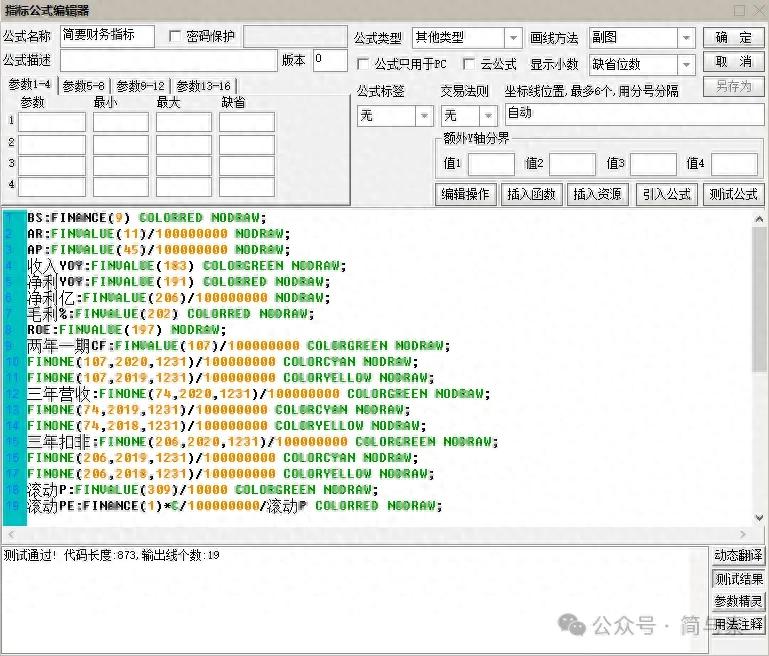The width and height of the screenshot is (769, 656).
Task: Click code line starting '两年一期CF:'
Action: pyautogui.click(x=238, y=346)
